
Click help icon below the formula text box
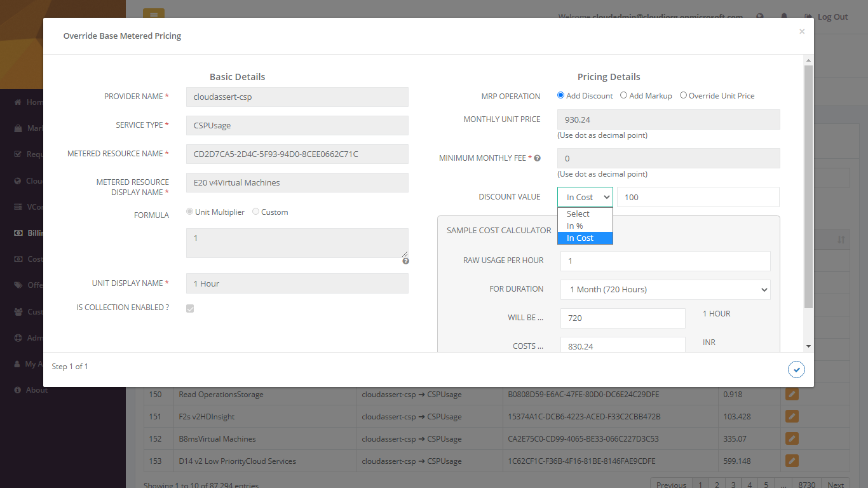pos(405,261)
